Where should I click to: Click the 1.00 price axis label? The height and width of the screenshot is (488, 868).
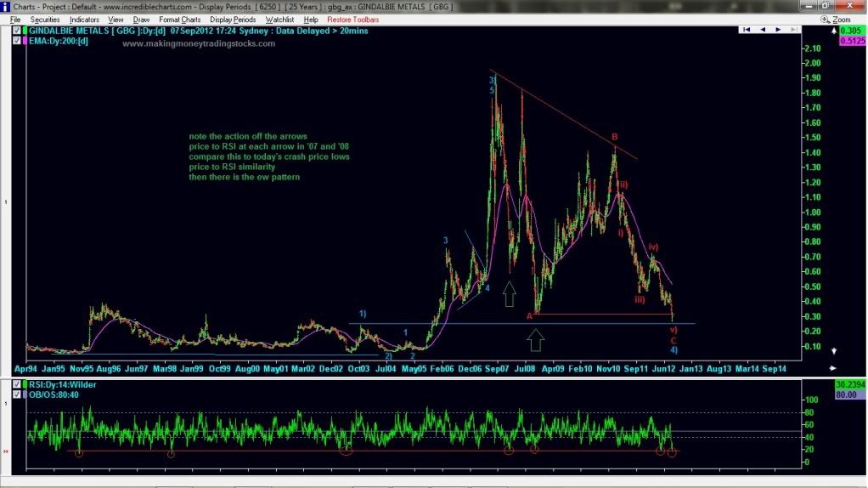click(x=813, y=213)
